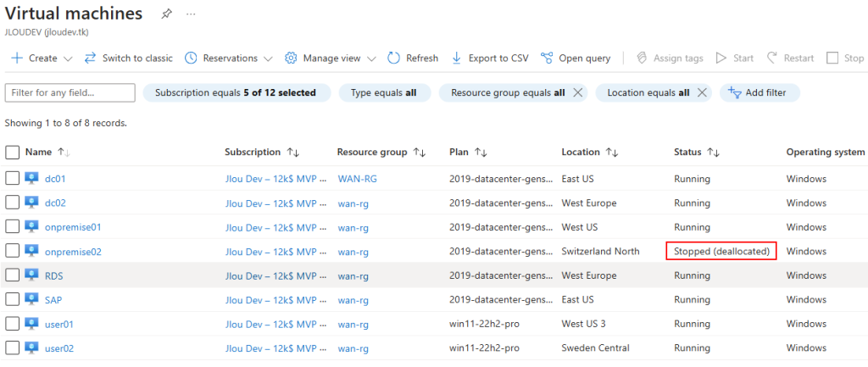Select the user02 row checkbox
Screen dimensions: 868x367
click(x=12, y=348)
